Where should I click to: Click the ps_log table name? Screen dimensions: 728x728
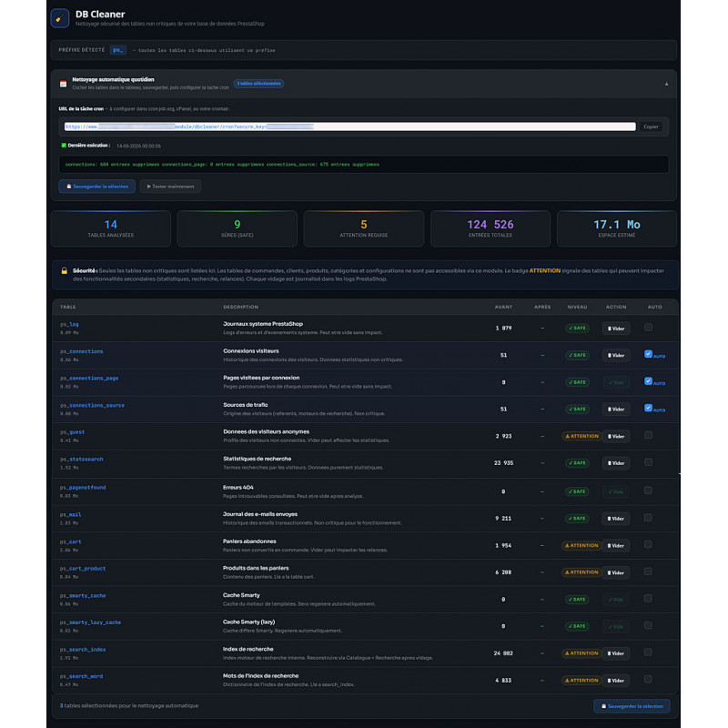coord(69,325)
